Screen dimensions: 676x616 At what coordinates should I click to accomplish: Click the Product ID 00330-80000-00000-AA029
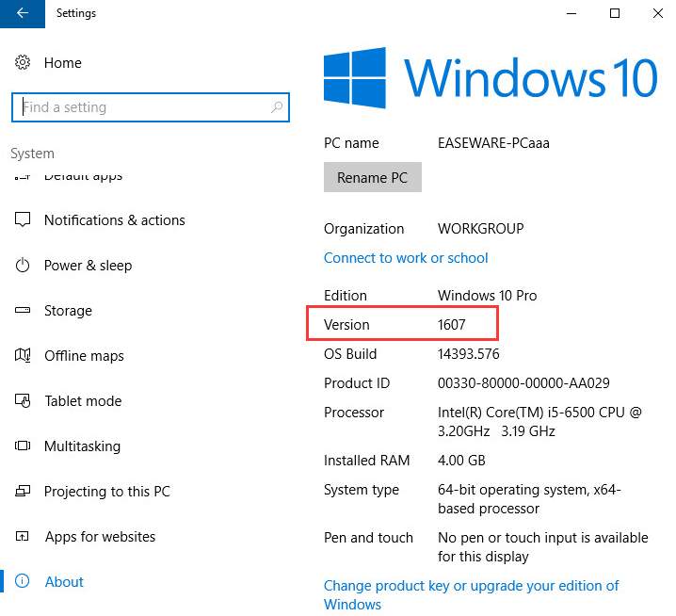pos(523,383)
